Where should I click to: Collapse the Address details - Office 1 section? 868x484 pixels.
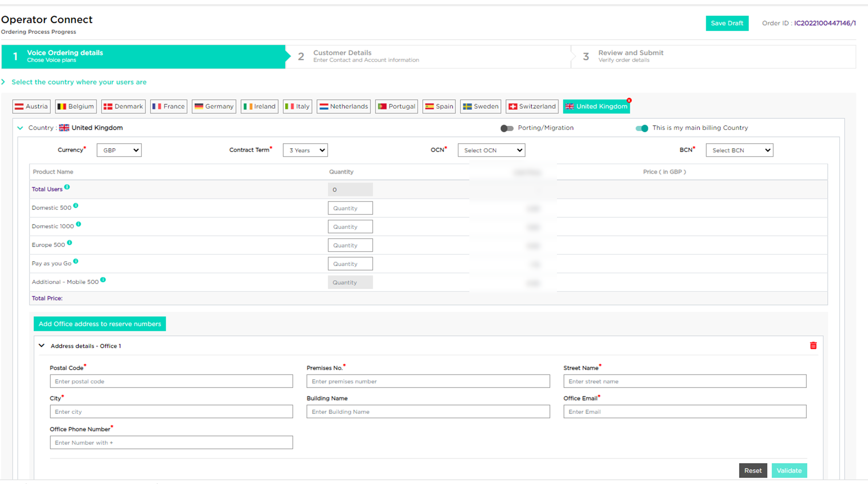[41, 345]
